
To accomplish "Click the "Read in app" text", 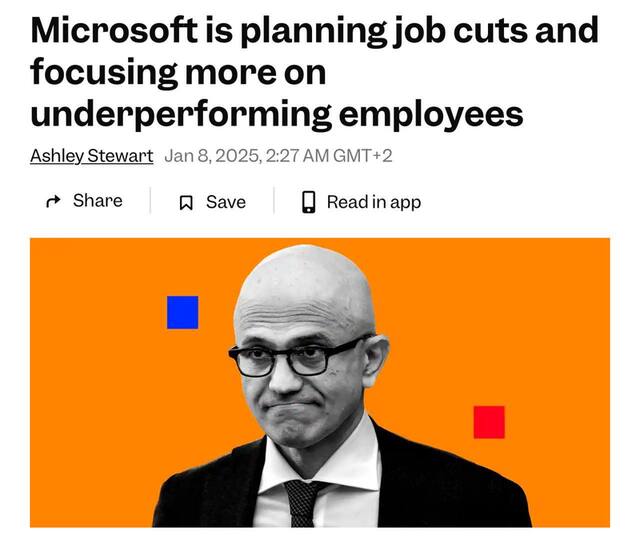I will click(x=373, y=202).
